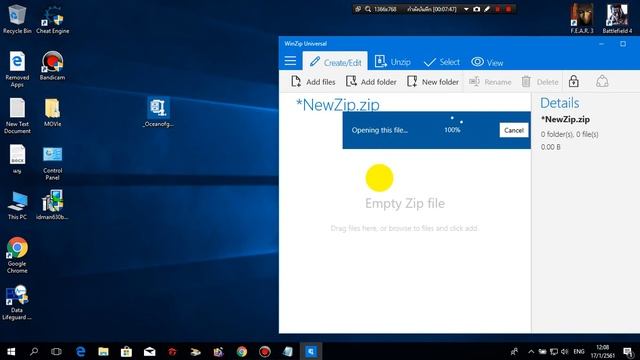Screen dimensions: 640x360
Task: Select the Recycle Bin desktop icon
Action: pos(17,19)
